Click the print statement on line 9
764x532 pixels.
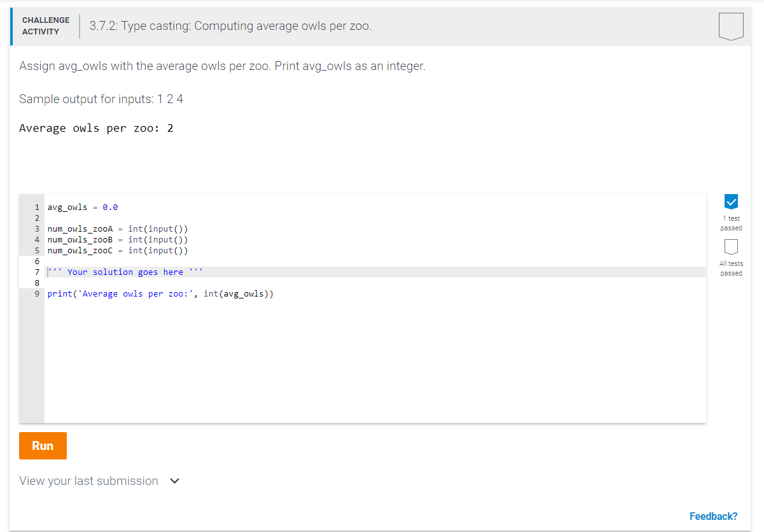click(x=160, y=293)
